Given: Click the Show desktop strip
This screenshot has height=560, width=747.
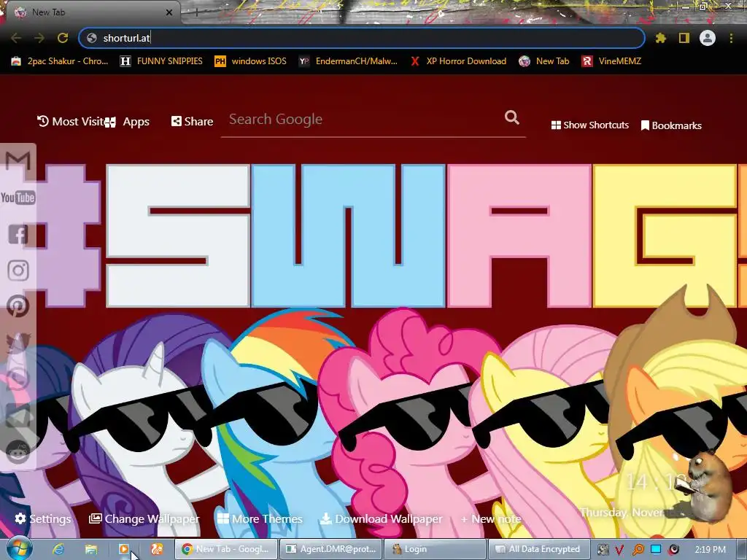Looking at the screenshot, I should [741, 549].
